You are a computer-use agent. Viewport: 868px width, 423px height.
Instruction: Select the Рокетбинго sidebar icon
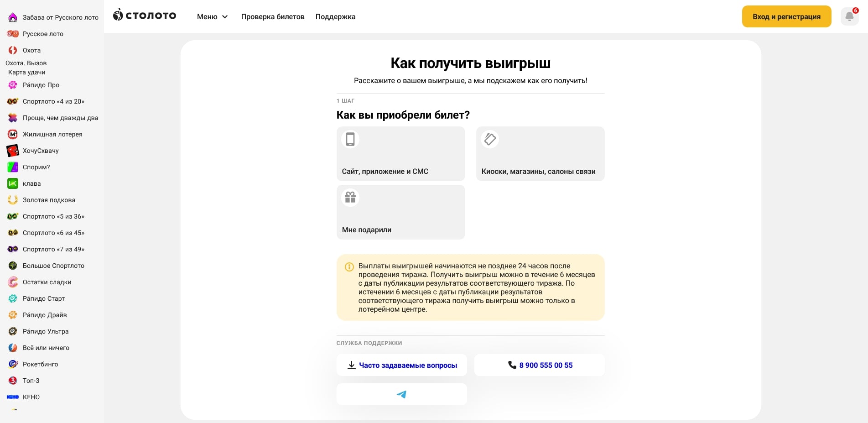12,364
